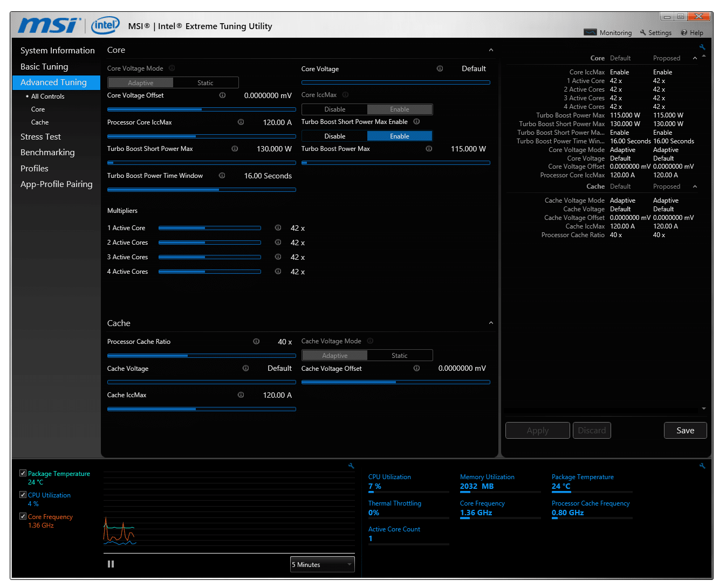Adjust Processor Cache Ratio slider
The height and width of the screenshot is (588, 726).
pos(202,356)
